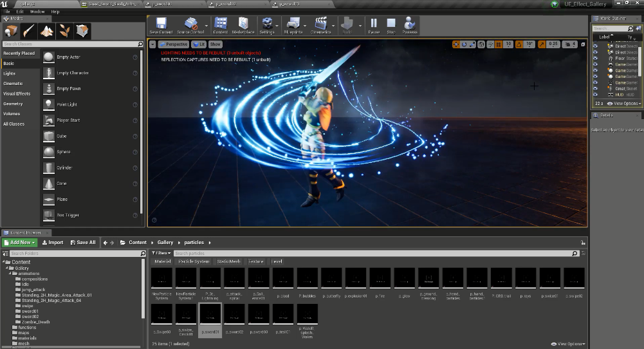Viewport: 644px width, 349px height.
Task: Open Source Control toolbar button
Action: pyautogui.click(x=190, y=26)
